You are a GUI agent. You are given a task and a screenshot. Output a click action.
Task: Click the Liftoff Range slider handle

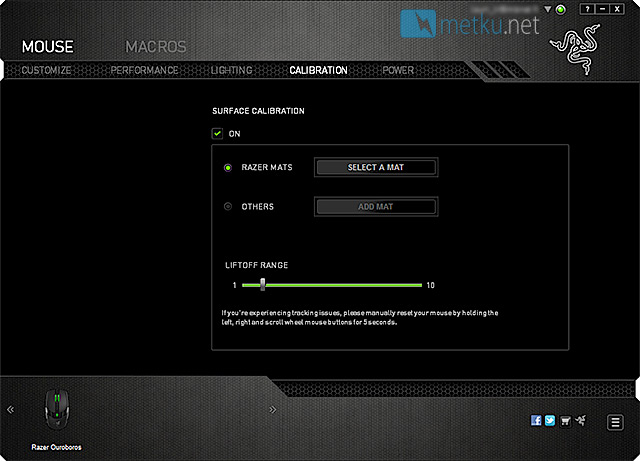[263, 285]
